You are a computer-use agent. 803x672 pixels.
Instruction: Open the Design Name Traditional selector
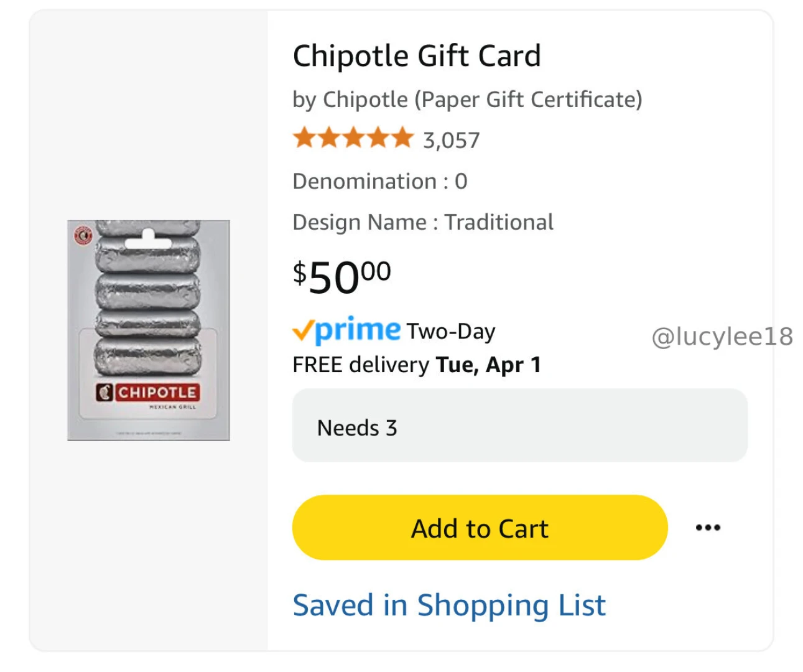(423, 222)
